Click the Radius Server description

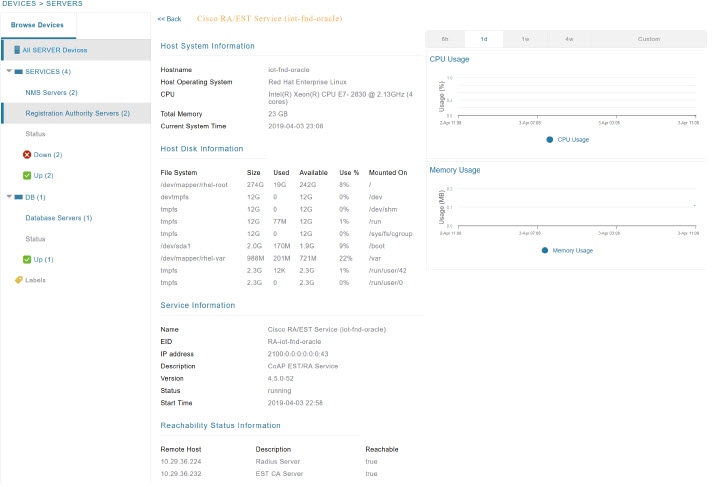278,462
